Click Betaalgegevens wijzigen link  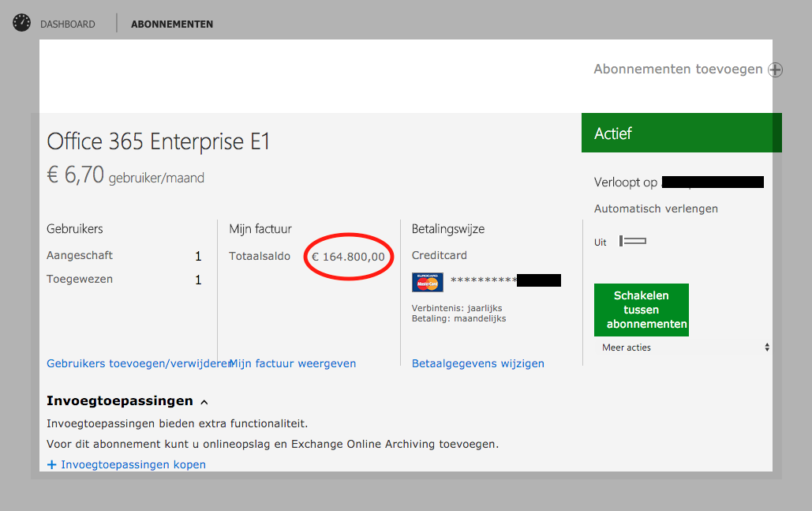point(478,363)
